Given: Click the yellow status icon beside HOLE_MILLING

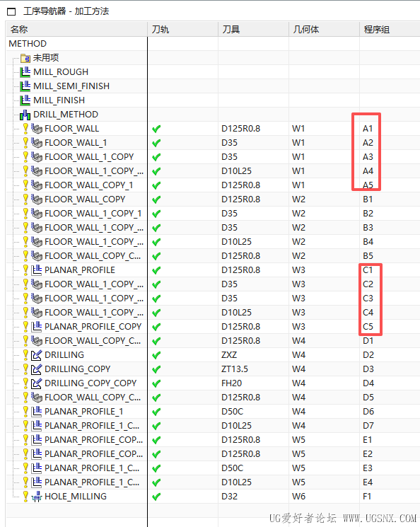Looking at the screenshot, I should [25, 496].
